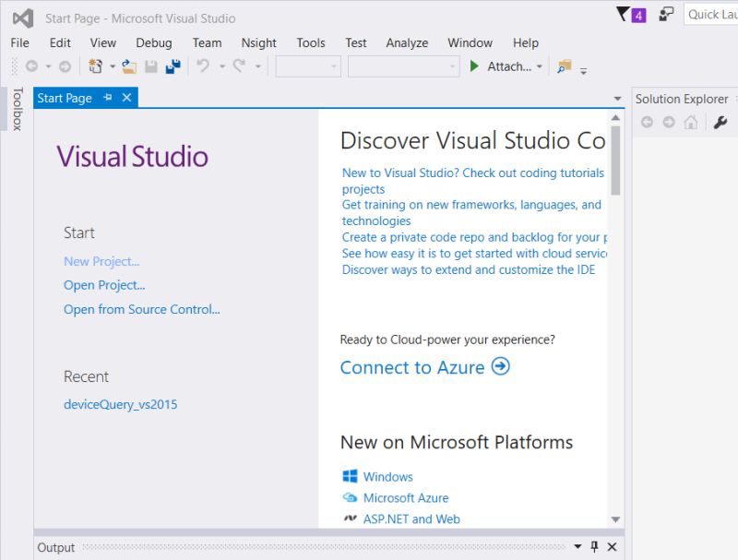Click the Connect to Azure link
This screenshot has width=738, height=560.
[x=413, y=367]
